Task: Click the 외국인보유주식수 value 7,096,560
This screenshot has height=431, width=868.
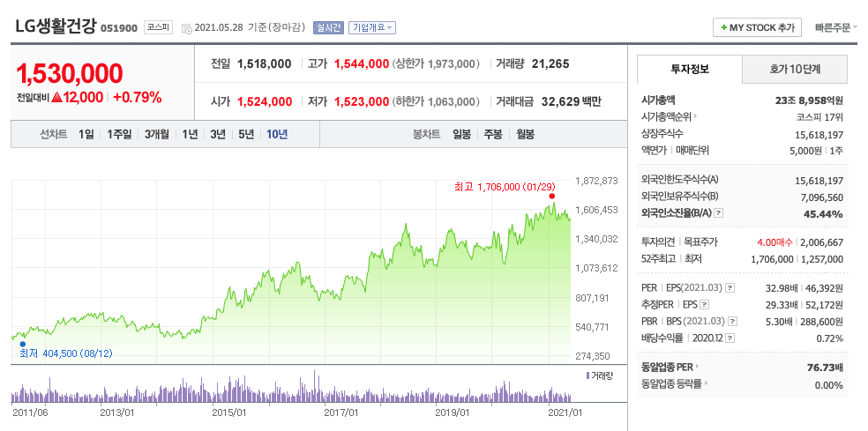Action: point(819,196)
